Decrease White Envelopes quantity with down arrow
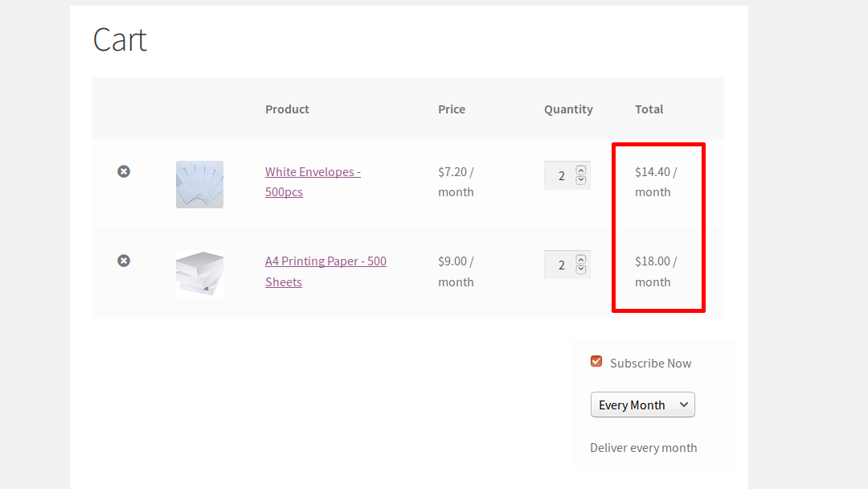 coord(581,180)
